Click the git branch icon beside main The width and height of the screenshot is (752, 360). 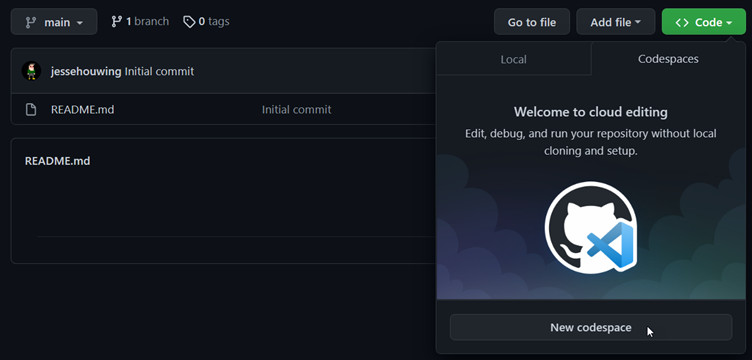[x=31, y=22]
